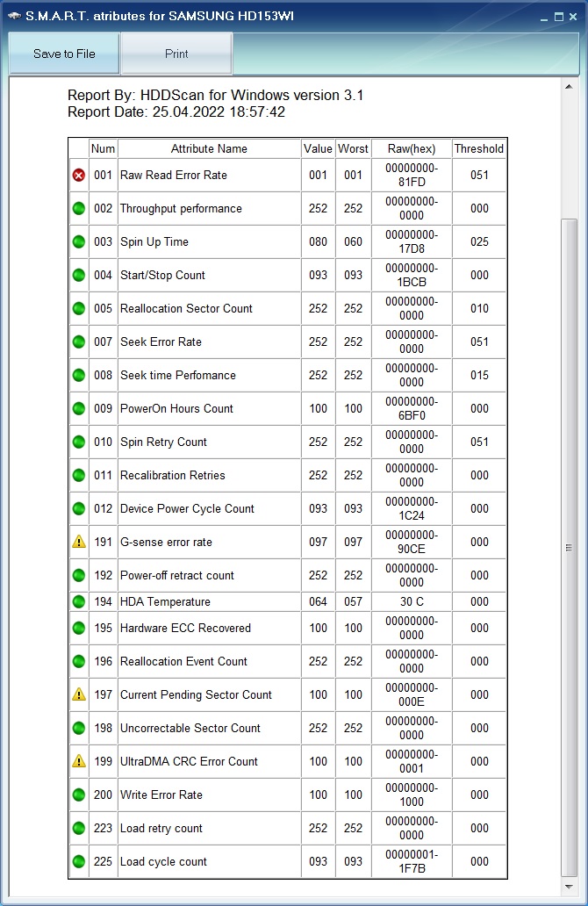Click green status icon for Reallocation Event Count
588x906 pixels.
[x=79, y=662]
